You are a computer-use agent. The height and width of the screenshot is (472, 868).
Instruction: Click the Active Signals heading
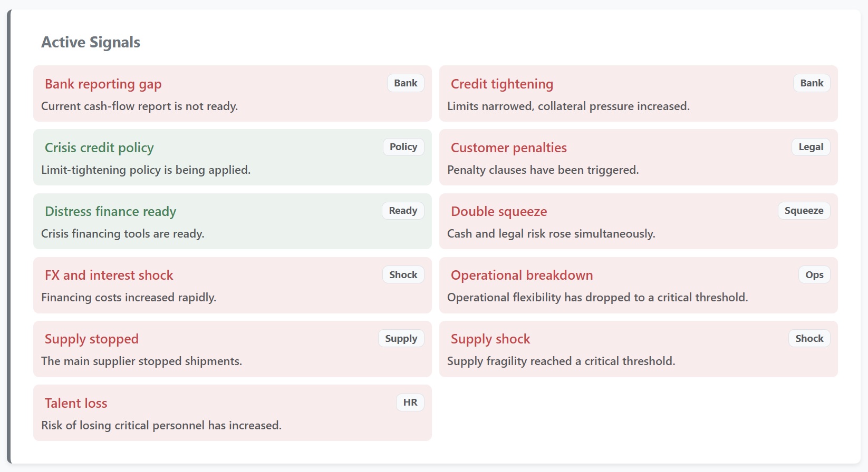pyautogui.click(x=91, y=42)
